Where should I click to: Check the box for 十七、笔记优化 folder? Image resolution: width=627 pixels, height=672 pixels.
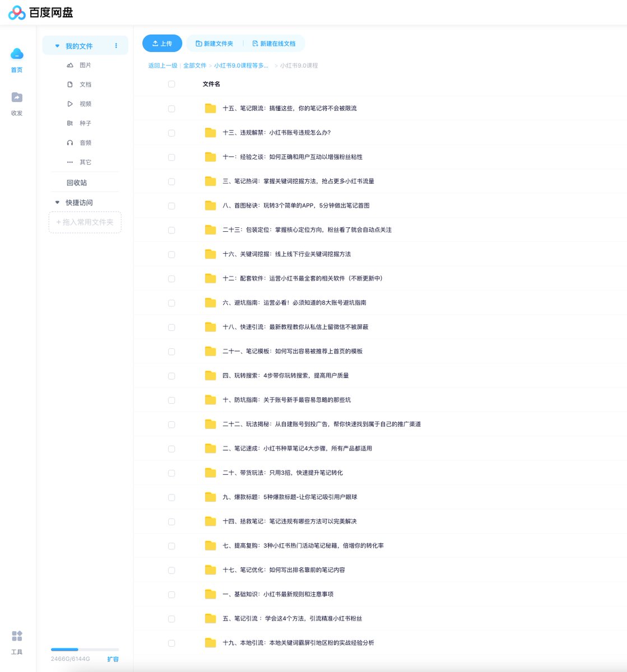coord(171,570)
